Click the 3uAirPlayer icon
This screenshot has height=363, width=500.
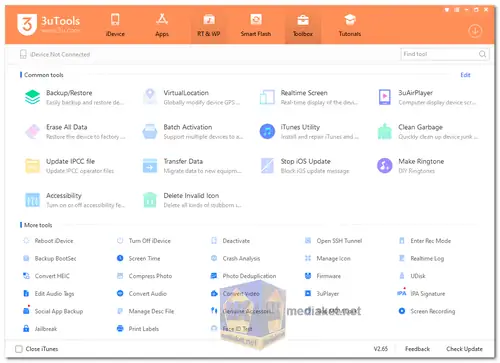click(385, 97)
